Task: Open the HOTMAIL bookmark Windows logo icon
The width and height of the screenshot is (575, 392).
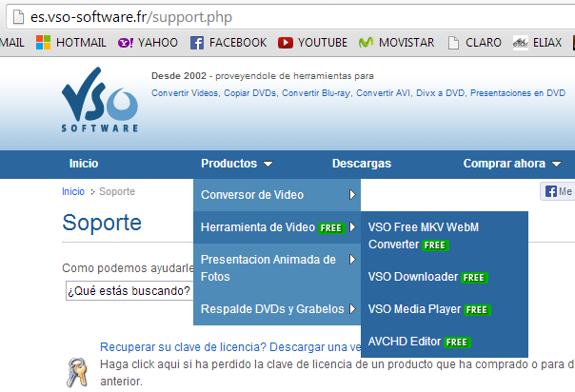Action: (43, 43)
